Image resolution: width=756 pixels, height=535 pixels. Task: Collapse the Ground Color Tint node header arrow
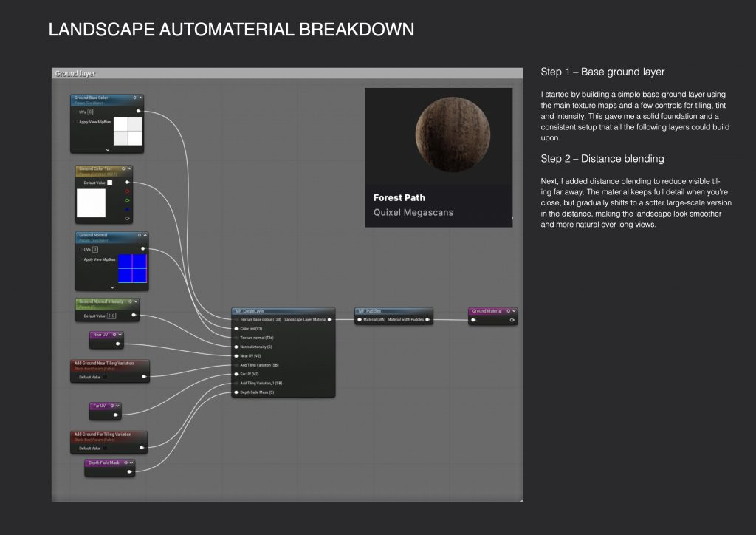point(127,168)
